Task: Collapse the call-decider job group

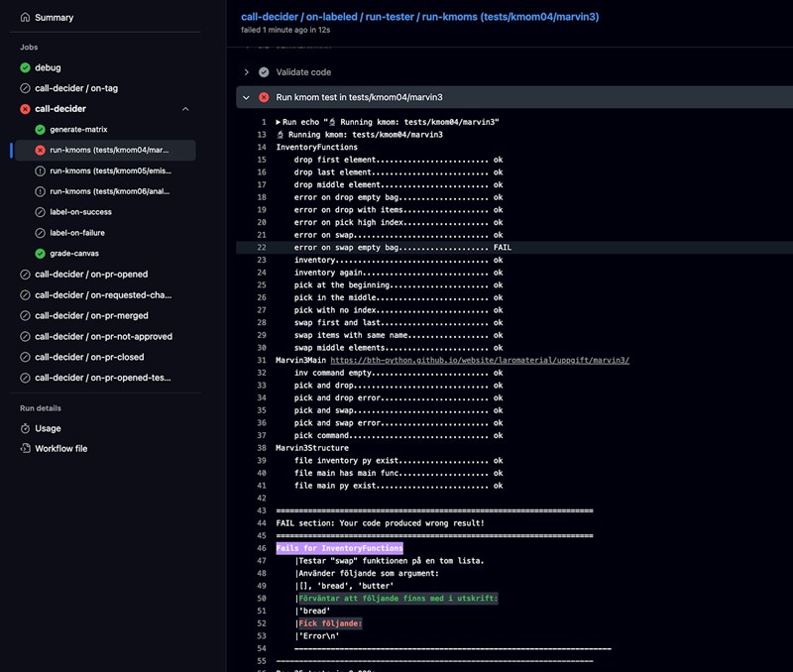Action: click(185, 109)
